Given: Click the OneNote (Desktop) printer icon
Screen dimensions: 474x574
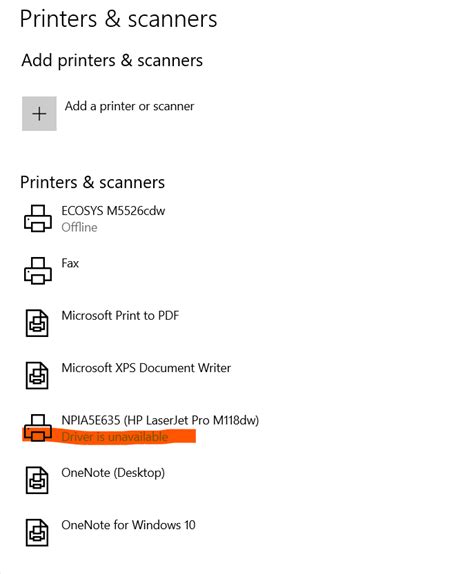Looking at the screenshot, I should 37,480.
